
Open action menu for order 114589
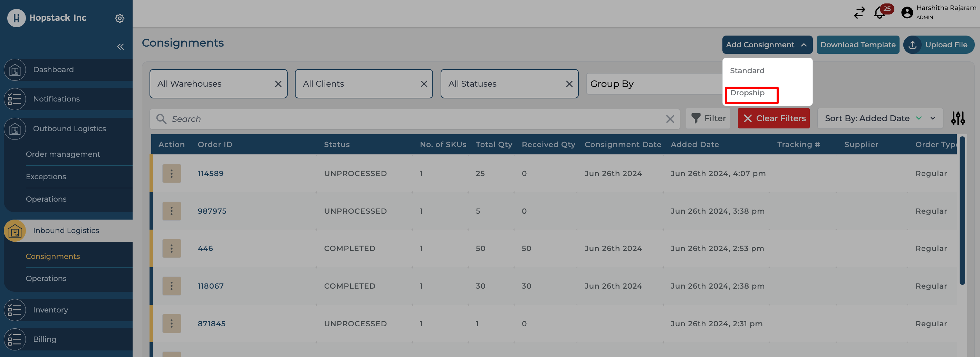172,174
